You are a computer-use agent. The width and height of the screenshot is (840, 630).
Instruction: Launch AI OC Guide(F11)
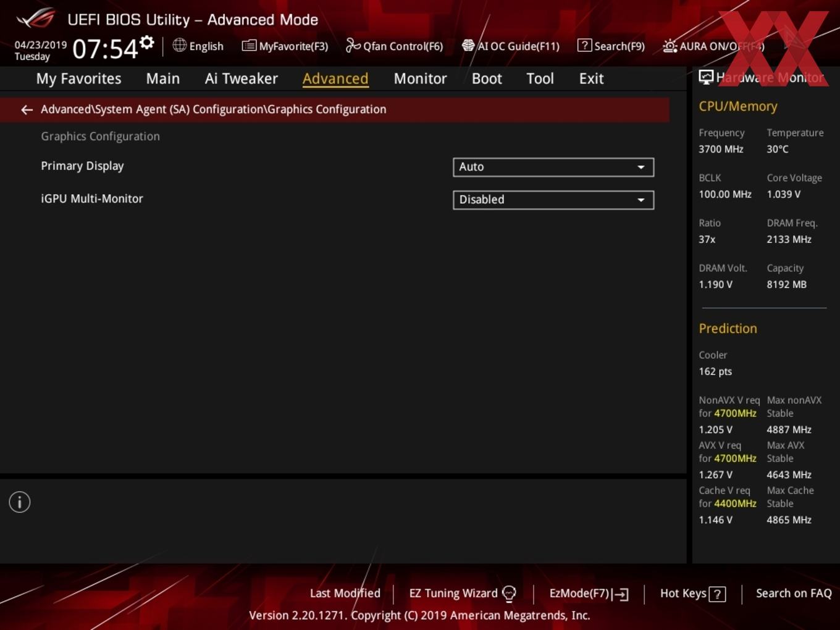[511, 46]
